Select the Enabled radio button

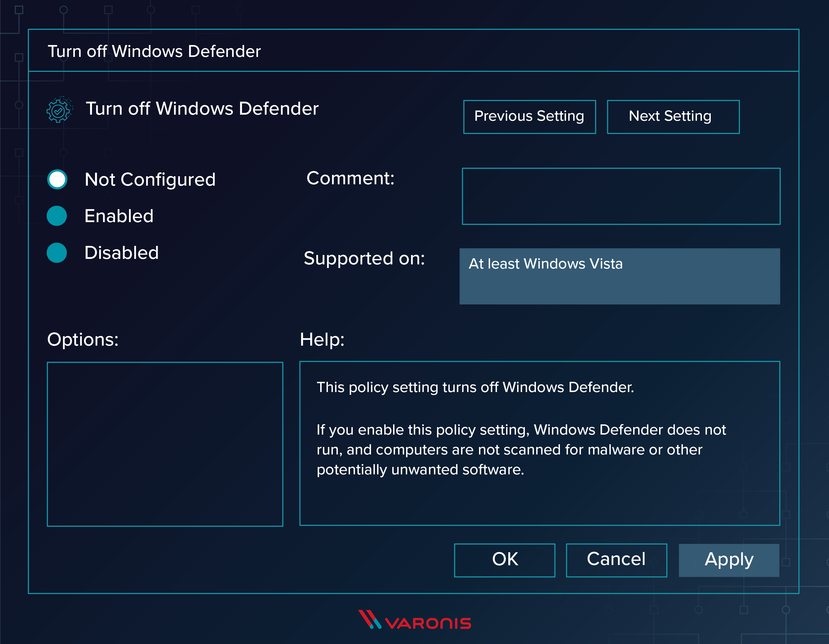[57, 216]
